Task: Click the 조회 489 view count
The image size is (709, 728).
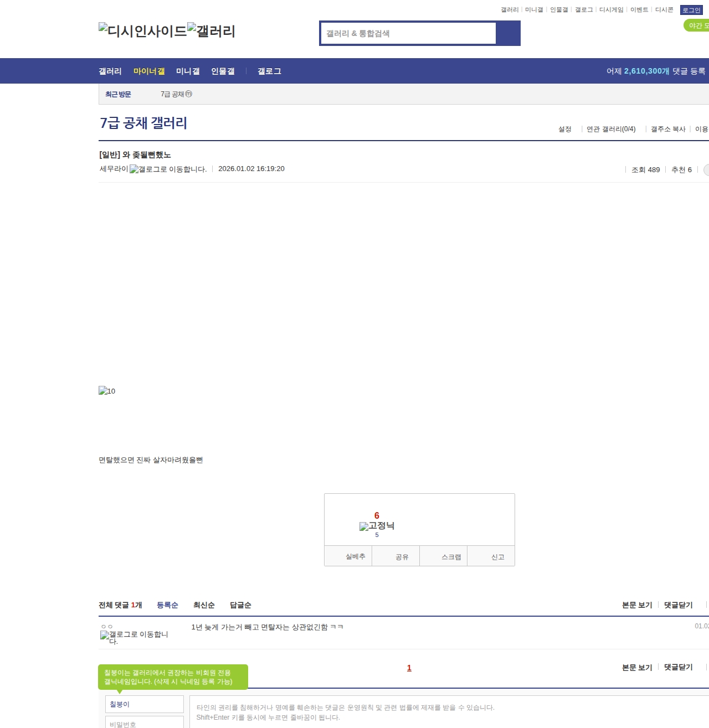Action: [x=646, y=170]
